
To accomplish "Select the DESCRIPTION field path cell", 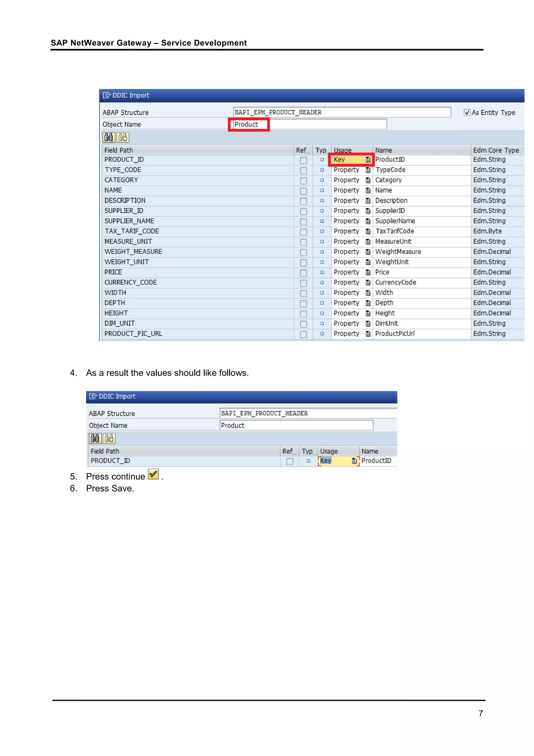I will (198, 200).
